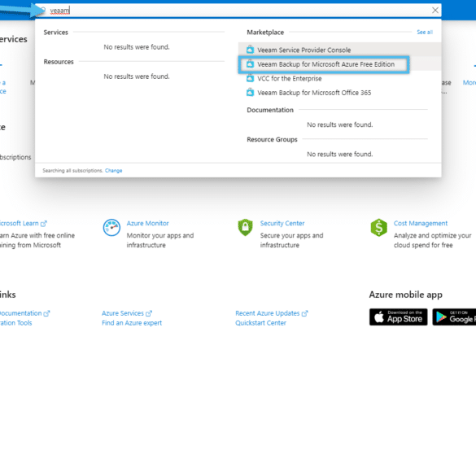Click Analyze and optimize your cloud spend text
Screen dimensions: 476x476
tap(432, 240)
